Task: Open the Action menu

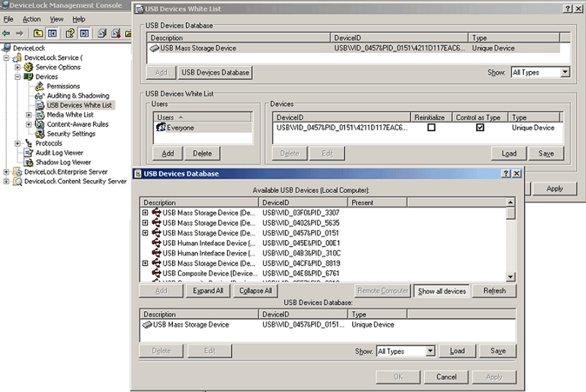Action: click(x=31, y=19)
